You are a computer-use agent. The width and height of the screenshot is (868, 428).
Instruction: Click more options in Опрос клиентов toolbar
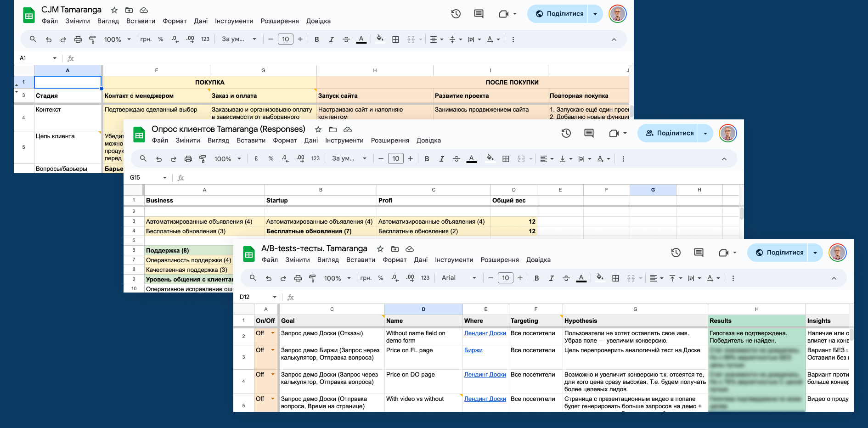(x=623, y=159)
